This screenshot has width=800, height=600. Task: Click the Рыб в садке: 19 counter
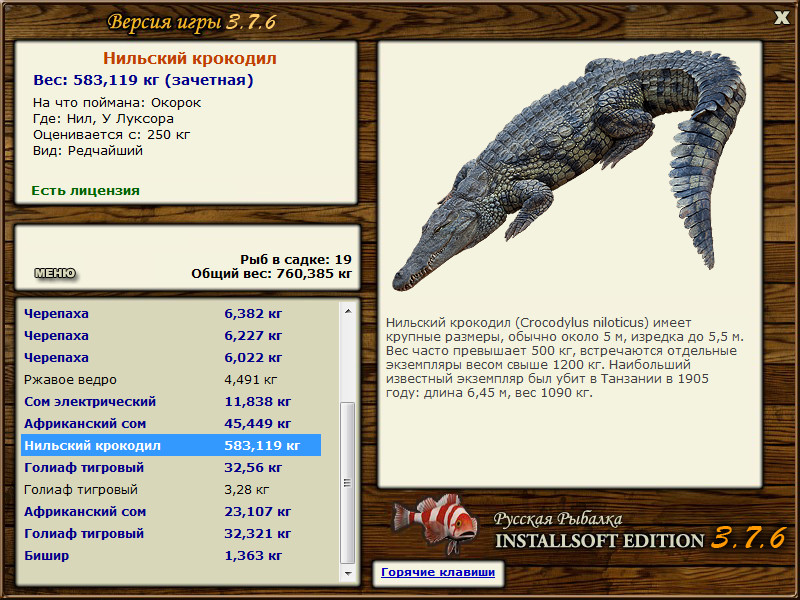296,259
